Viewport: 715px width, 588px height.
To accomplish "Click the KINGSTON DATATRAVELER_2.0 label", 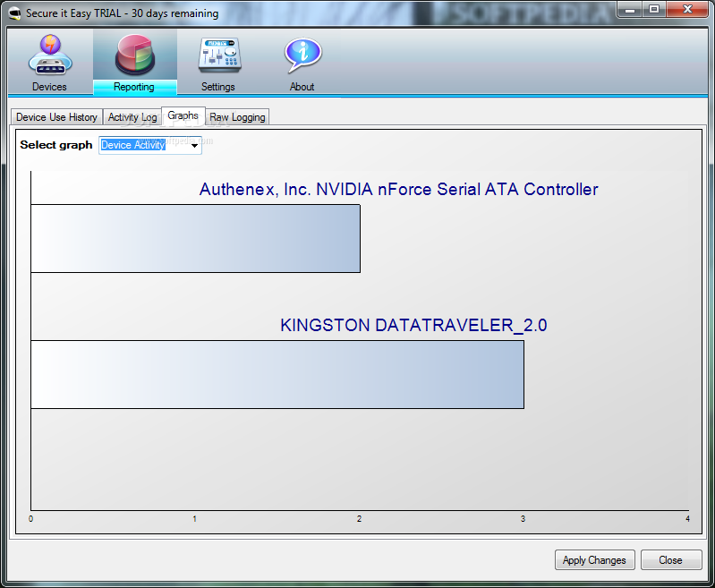I will pos(413,325).
